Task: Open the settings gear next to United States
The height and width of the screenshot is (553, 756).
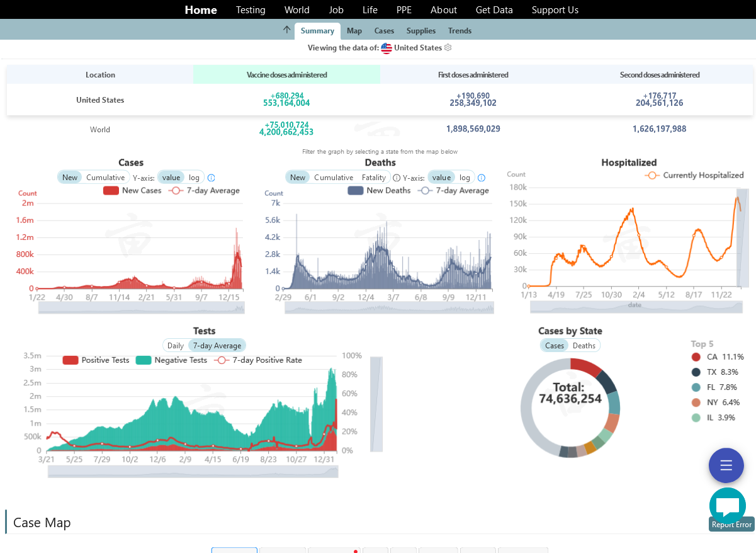Action: coord(448,48)
